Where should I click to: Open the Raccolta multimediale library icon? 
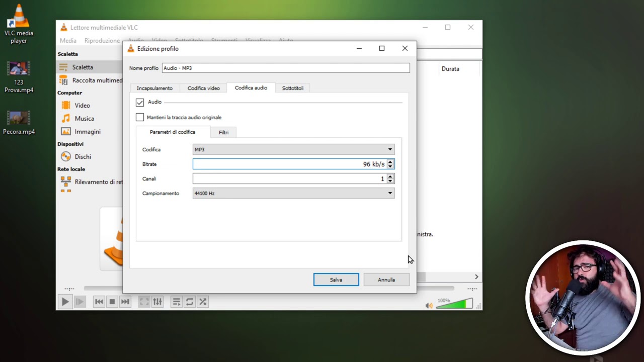[x=63, y=80]
